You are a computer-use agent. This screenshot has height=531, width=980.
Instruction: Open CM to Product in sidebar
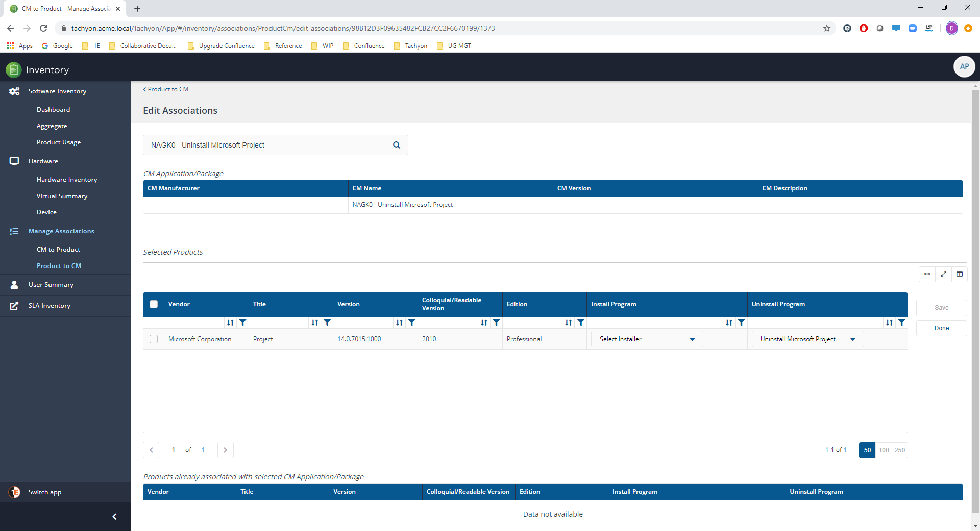pyautogui.click(x=58, y=250)
